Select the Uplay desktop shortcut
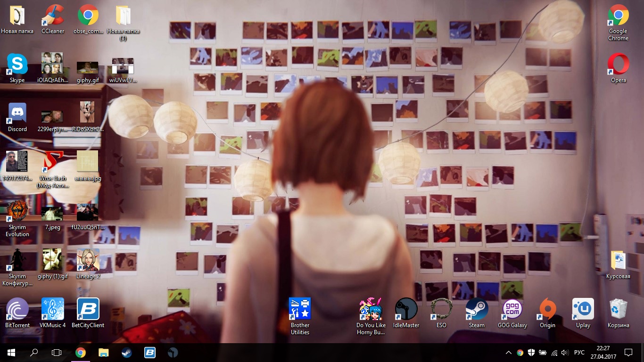 point(583,313)
